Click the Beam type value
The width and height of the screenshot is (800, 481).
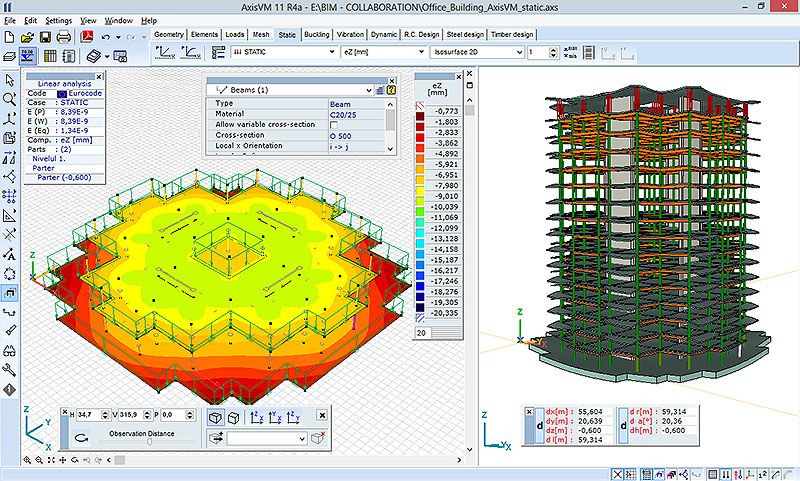click(x=340, y=104)
